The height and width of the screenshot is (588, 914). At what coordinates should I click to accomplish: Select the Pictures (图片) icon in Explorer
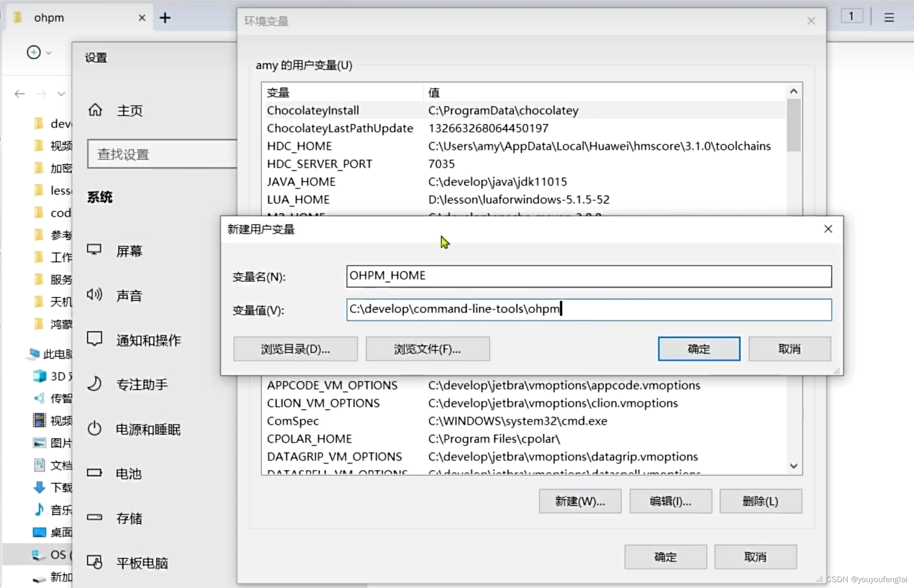(x=39, y=443)
